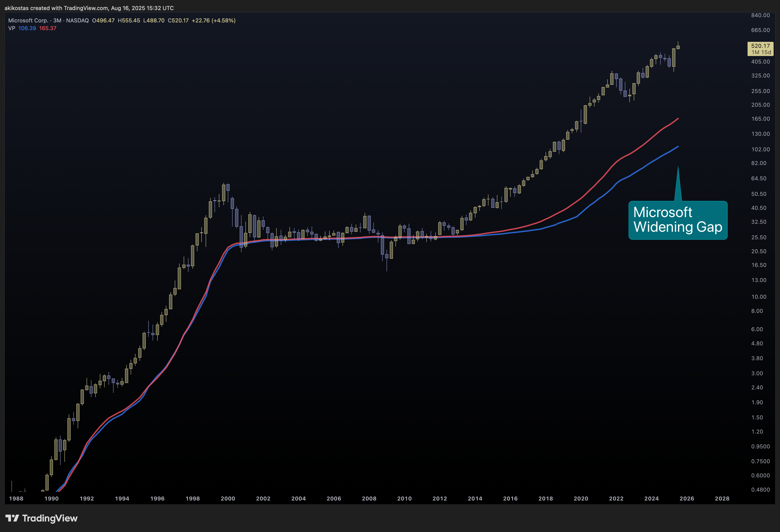Click the 10.00 price axis label
Screen dimensions: 780x532
(759, 297)
